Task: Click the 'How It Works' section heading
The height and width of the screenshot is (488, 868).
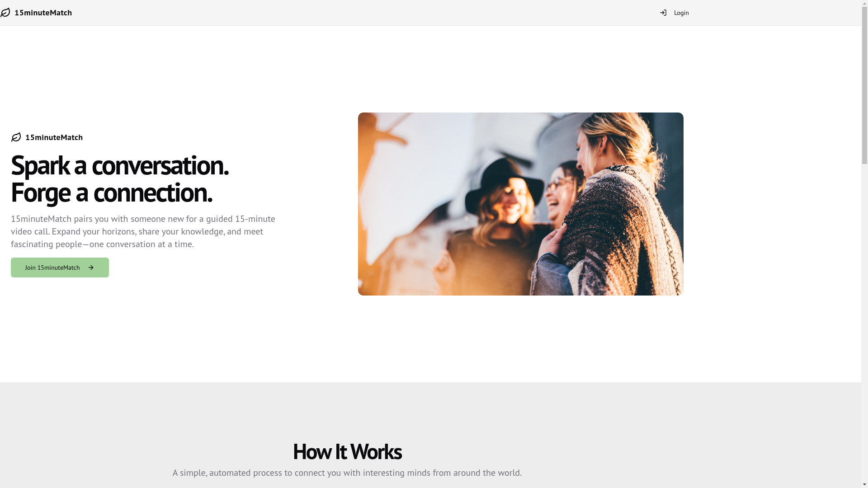Action: click(x=347, y=451)
